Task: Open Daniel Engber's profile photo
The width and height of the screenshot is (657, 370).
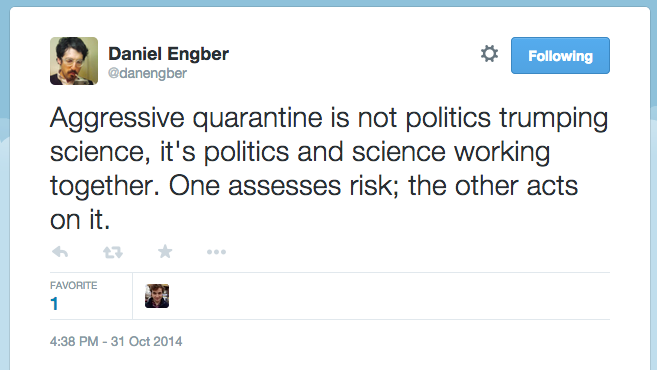Action: 74,61
